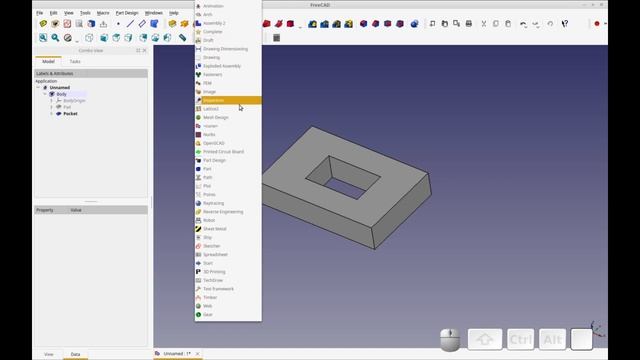This screenshot has width=640, height=360.
Task: Click the Cut scissors icon
Action: pyautogui.click(x=484, y=24)
